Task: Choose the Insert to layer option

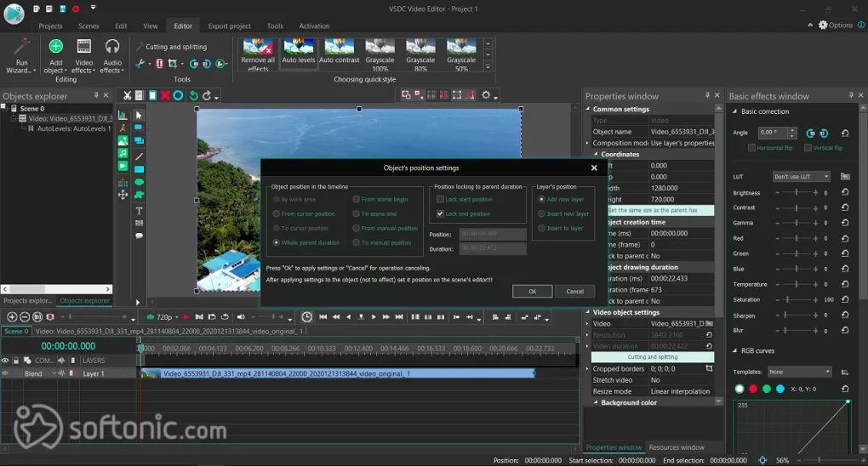Action: click(542, 228)
